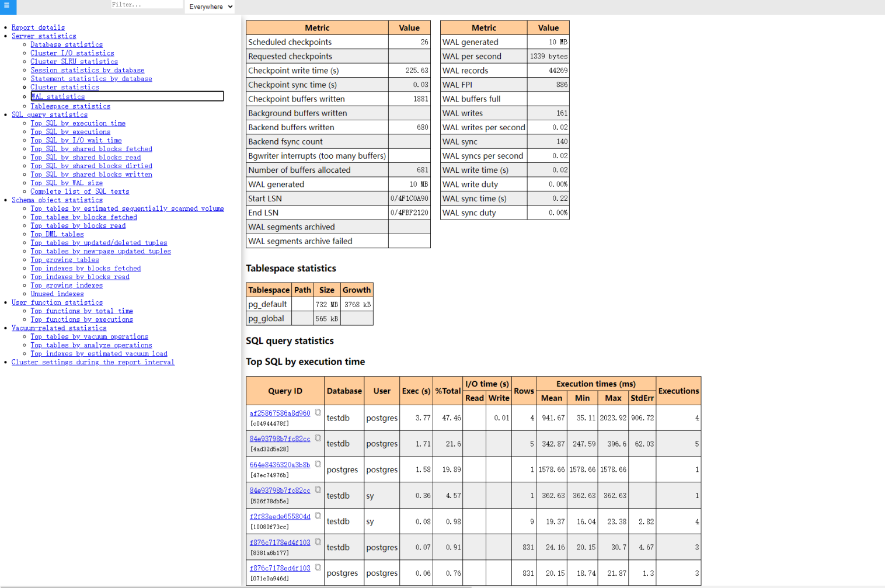Copy query ID af25867586a8d960 using its copy icon
The width and height of the screenshot is (885, 588).
click(x=318, y=412)
